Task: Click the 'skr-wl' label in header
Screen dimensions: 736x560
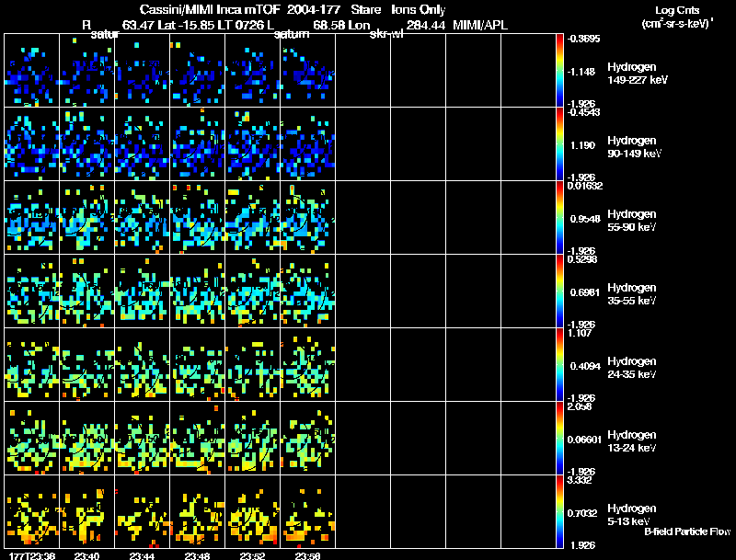Action: point(386,34)
